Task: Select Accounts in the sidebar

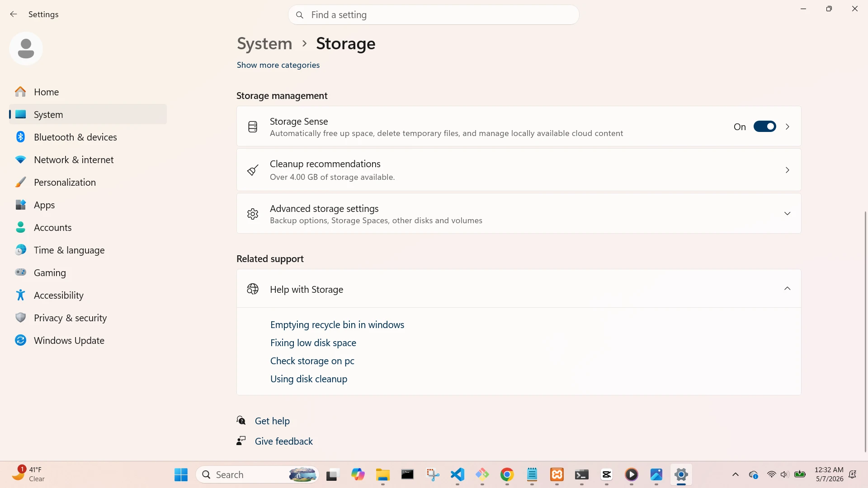Action: (88, 227)
